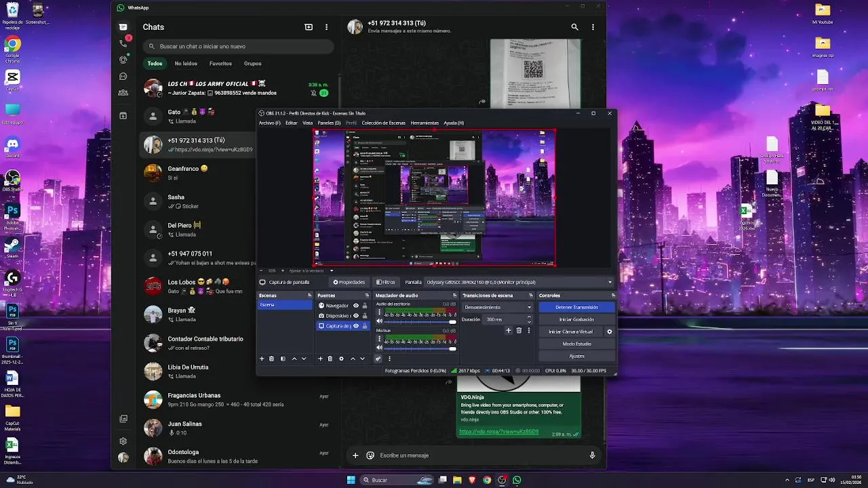The width and height of the screenshot is (868, 488).
Task: Click Detener Transmisión in OBS
Action: [x=576, y=307]
